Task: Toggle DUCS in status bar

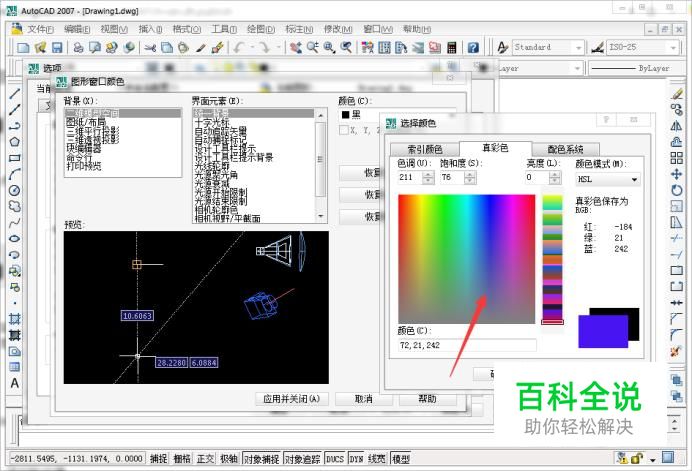Action: click(335, 459)
